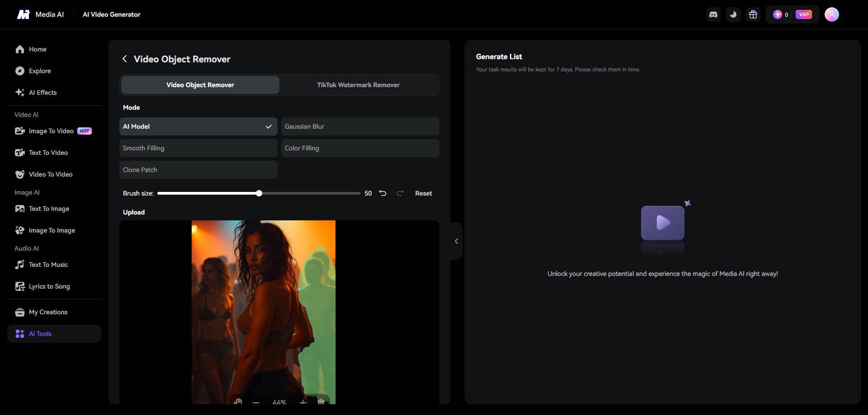Click the Reset button
This screenshot has height=415, width=868.
click(424, 193)
